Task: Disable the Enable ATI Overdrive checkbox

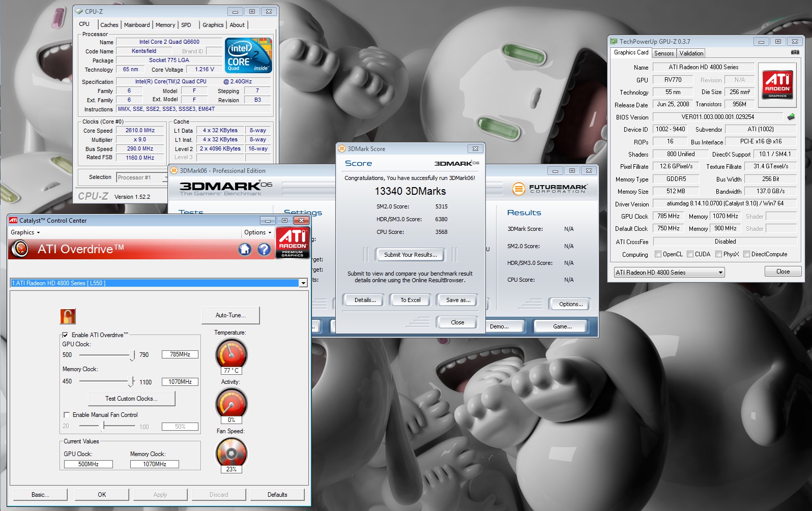Action: pyautogui.click(x=65, y=335)
